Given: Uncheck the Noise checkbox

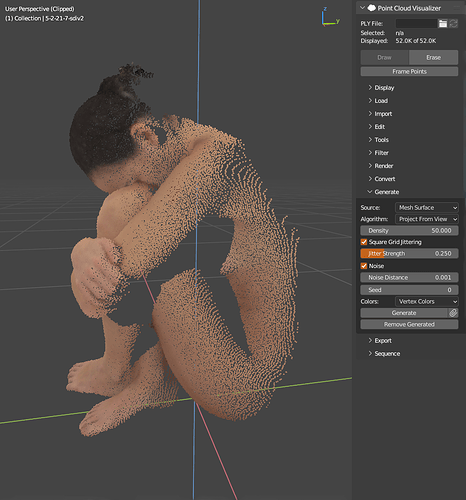Looking at the screenshot, I should [364, 266].
